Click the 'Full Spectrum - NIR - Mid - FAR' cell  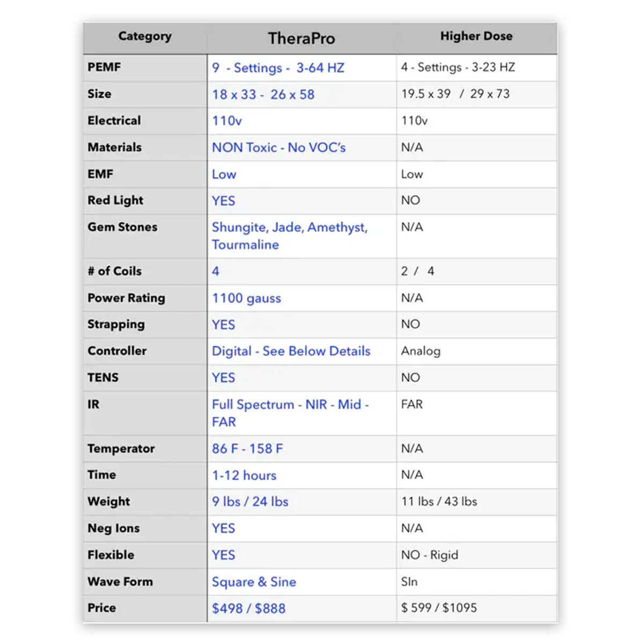pos(290,413)
